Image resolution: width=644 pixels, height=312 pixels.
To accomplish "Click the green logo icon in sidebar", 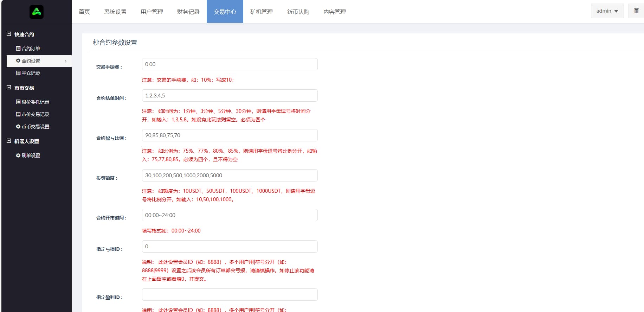I will [37, 12].
